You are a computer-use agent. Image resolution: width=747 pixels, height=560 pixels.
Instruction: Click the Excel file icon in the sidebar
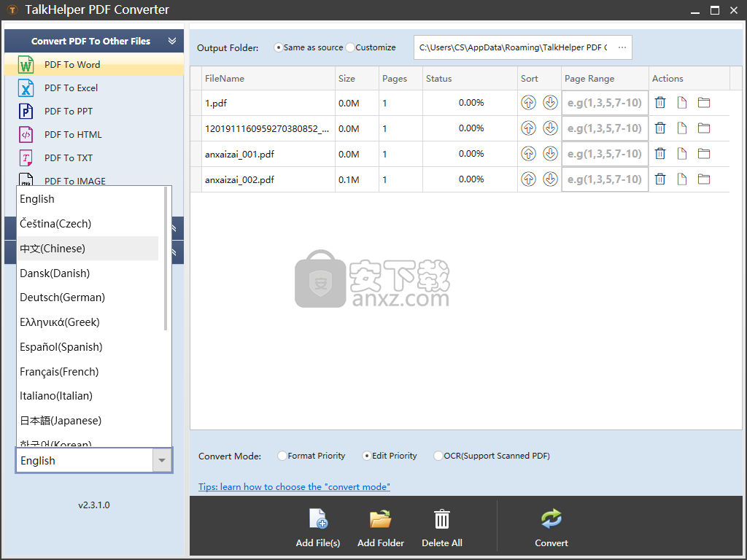pyautogui.click(x=26, y=87)
